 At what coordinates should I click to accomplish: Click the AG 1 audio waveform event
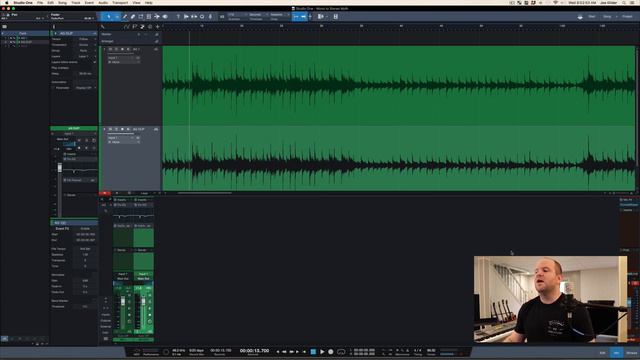point(399,85)
